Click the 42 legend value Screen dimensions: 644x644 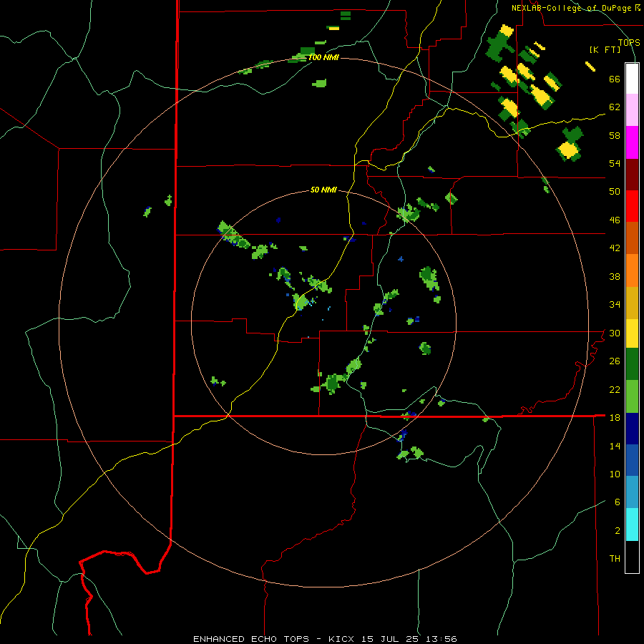point(615,248)
